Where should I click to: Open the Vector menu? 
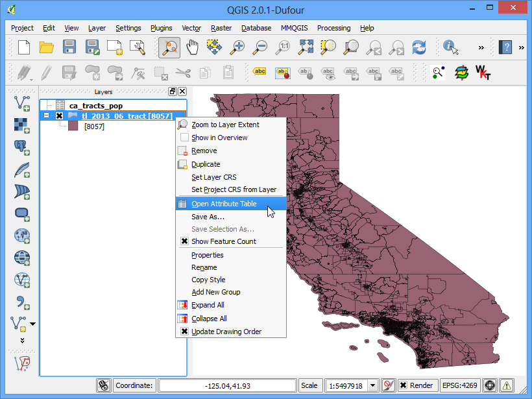(x=191, y=28)
